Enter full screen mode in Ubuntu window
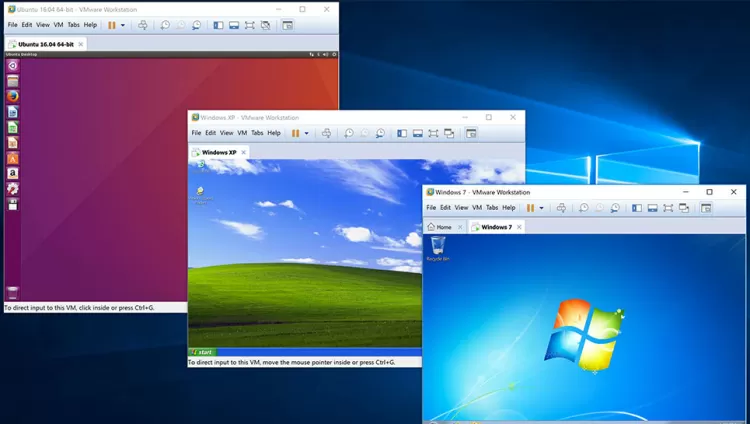Image resolution: width=750 pixels, height=424 pixels. (250, 25)
